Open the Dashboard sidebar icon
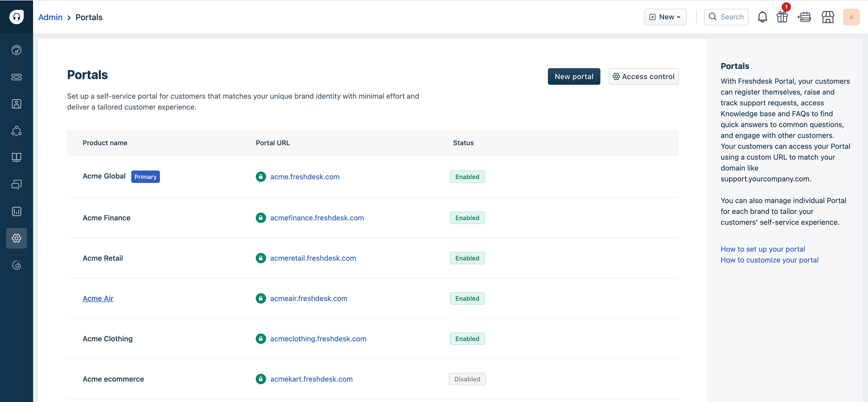This screenshot has height=402, width=868. point(17,50)
